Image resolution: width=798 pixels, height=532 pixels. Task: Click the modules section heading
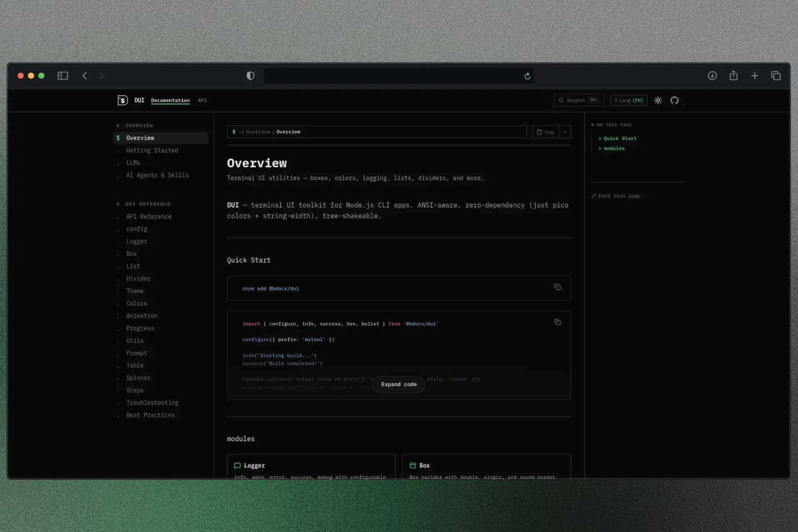[241, 439]
